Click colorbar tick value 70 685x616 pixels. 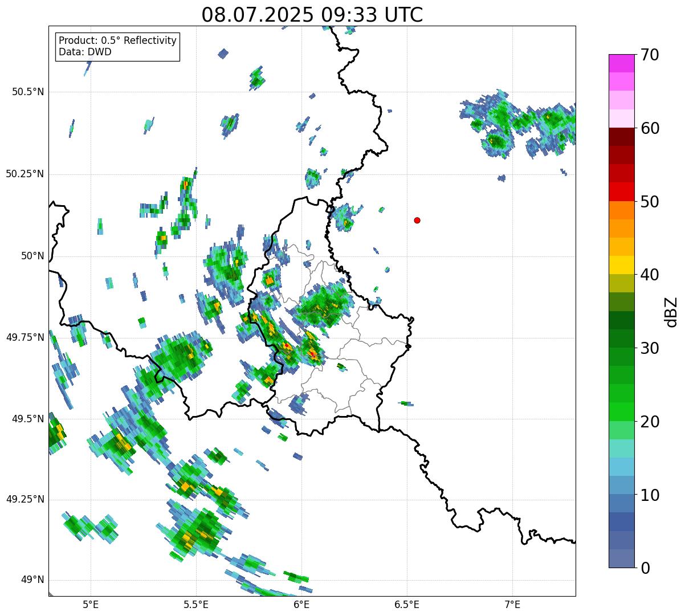[650, 55]
